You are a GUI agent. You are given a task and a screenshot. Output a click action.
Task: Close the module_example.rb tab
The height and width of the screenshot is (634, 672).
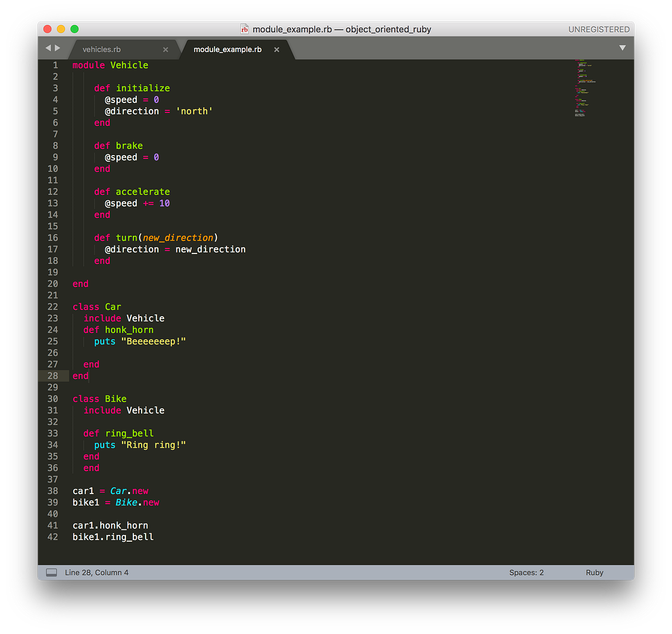click(x=276, y=49)
